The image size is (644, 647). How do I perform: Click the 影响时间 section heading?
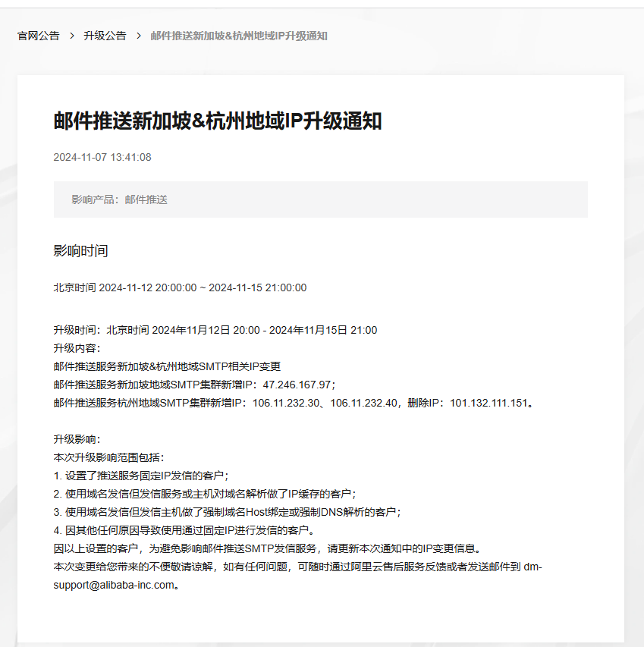click(80, 251)
